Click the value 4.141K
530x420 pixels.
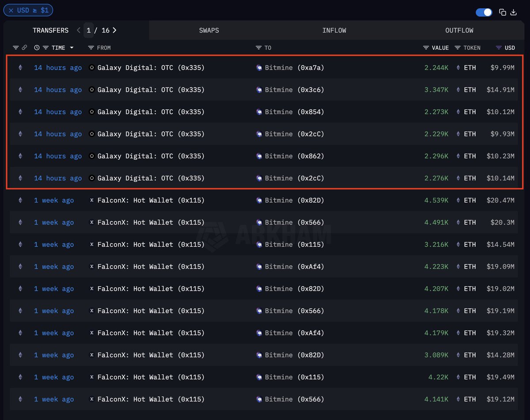(x=436, y=399)
